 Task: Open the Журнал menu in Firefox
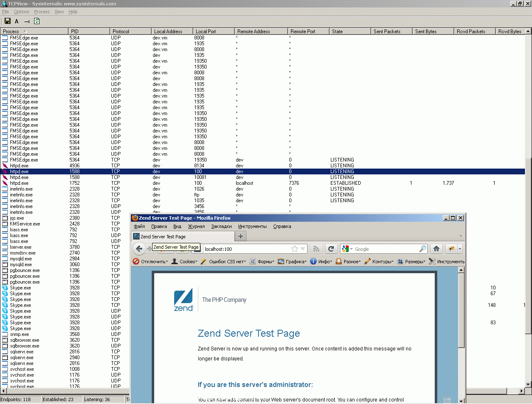(197, 226)
